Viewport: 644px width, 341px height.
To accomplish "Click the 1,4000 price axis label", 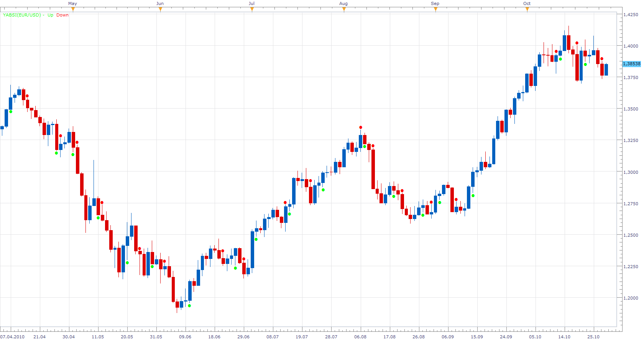I will tap(631, 46).
